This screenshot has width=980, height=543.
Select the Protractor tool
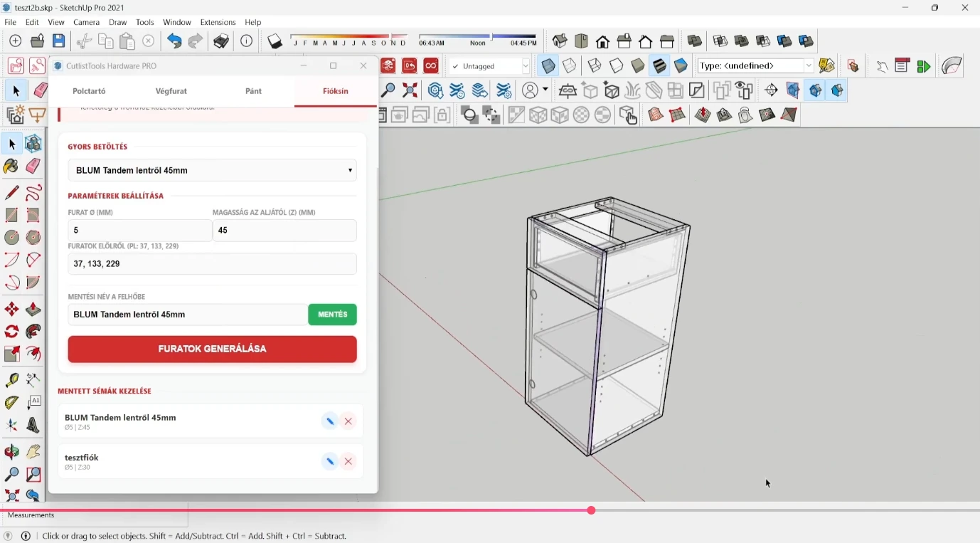pos(11,402)
